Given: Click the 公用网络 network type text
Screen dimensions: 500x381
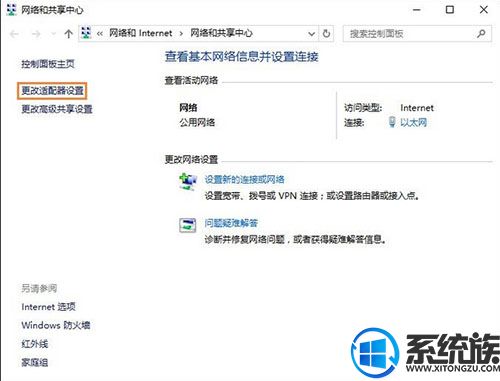Looking at the screenshot, I should click(197, 122).
